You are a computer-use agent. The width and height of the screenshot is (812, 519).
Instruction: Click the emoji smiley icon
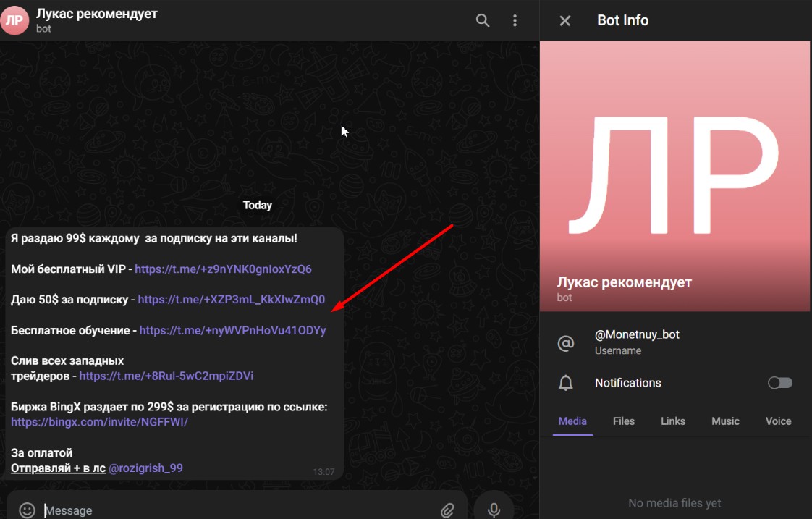(27, 510)
